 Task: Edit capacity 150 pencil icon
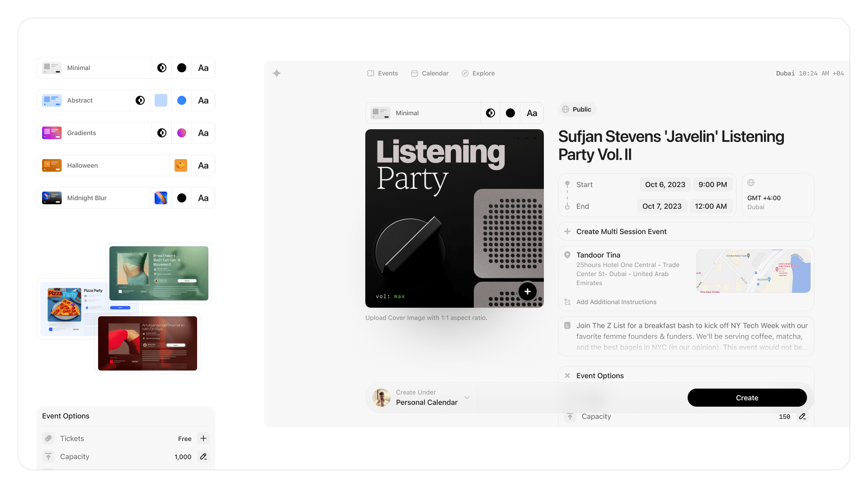[802, 417]
